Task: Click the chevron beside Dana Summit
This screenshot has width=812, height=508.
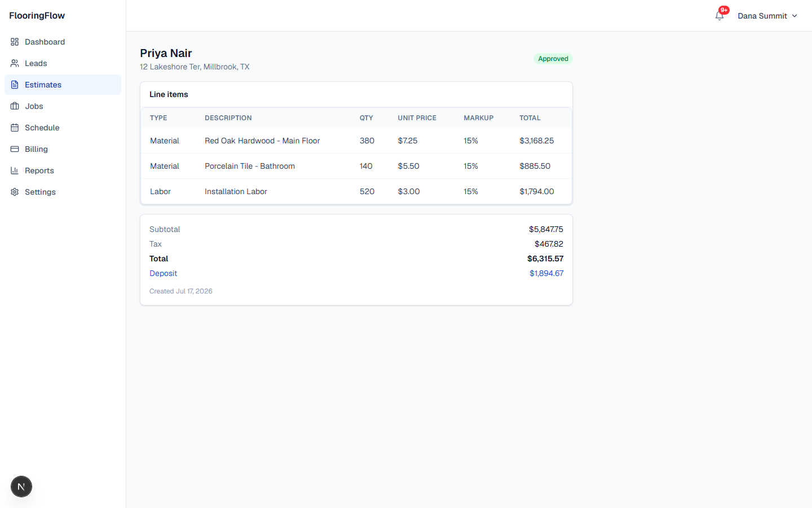Action: point(795,16)
